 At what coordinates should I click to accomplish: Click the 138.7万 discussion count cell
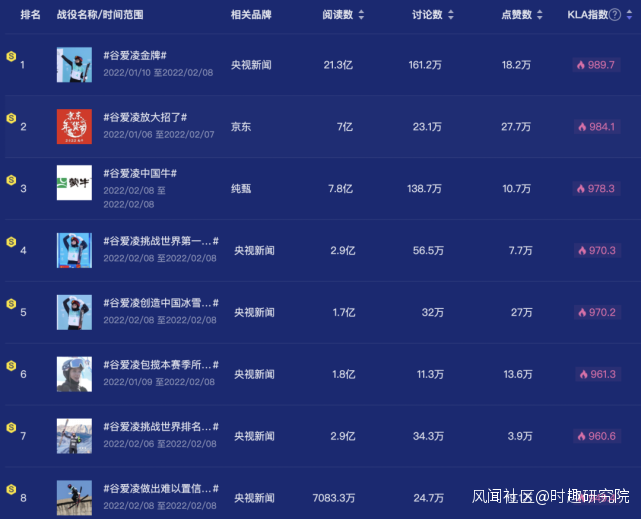pyautogui.click(x=424, y=188)
